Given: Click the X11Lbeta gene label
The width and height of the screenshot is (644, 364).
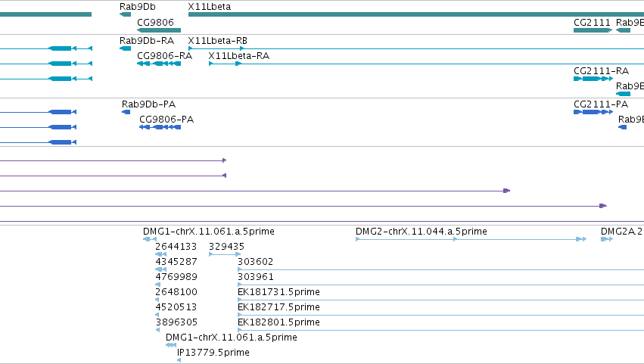Looking at the screenshot, I should 209,7.
